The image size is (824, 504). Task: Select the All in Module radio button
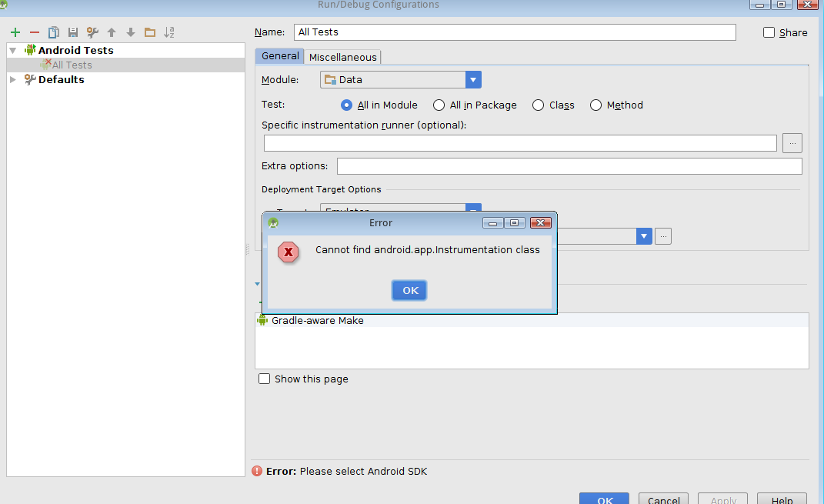point(346,105)
